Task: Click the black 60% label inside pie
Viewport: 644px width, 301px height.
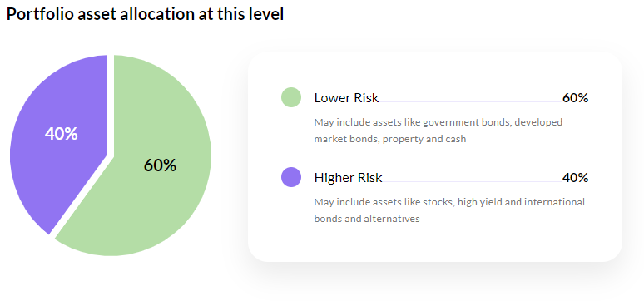Action: tap(161, 165)
